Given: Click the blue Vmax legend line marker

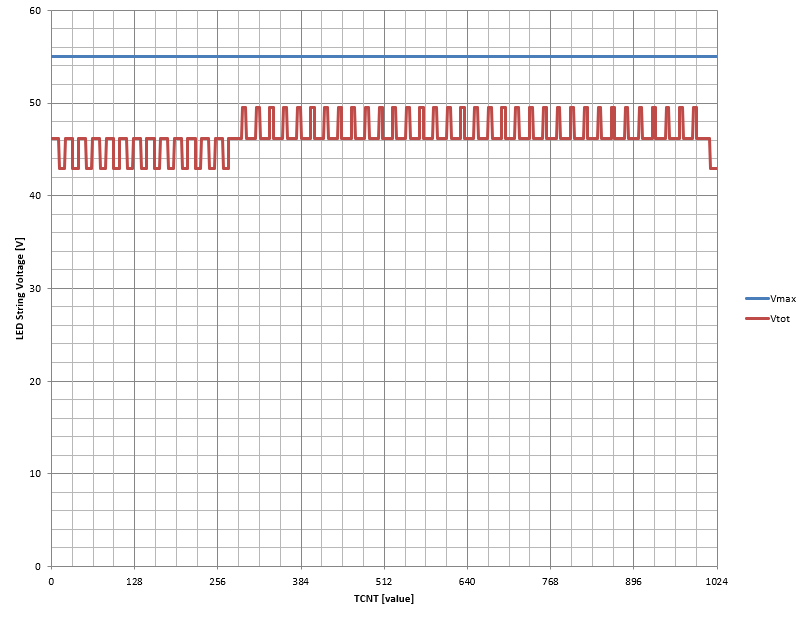Looking at the screenshot, I should 756,298.
